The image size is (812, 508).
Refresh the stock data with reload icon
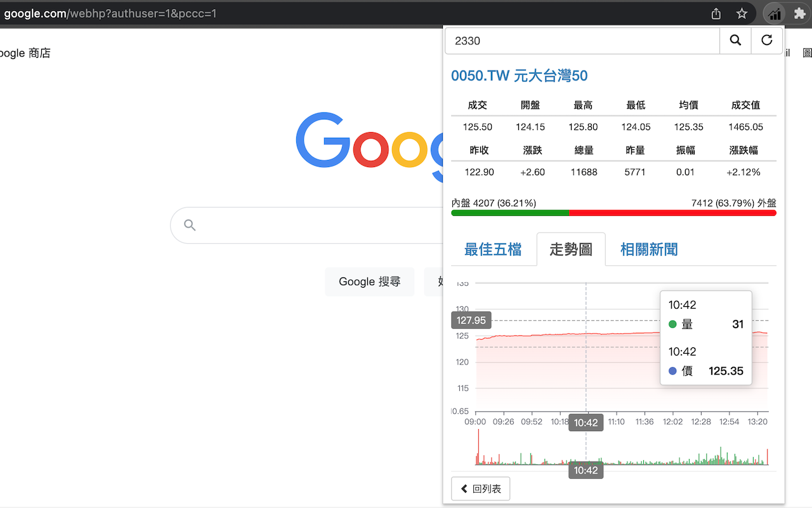767,41
